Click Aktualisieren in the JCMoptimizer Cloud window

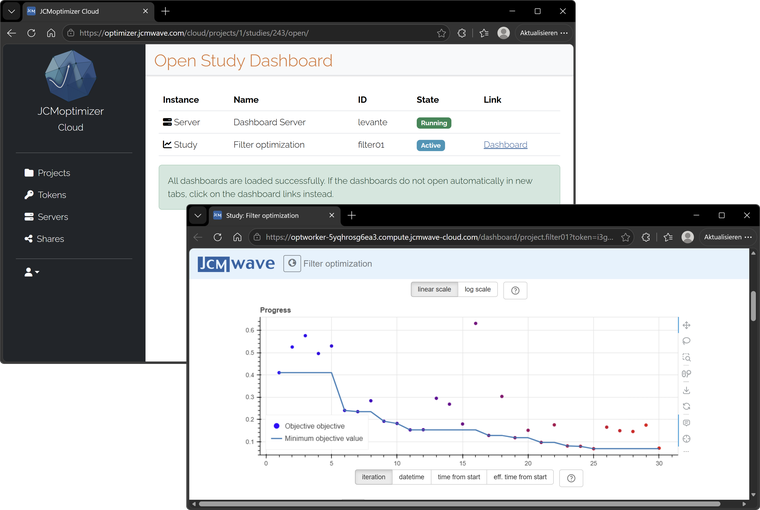(543, 33)
